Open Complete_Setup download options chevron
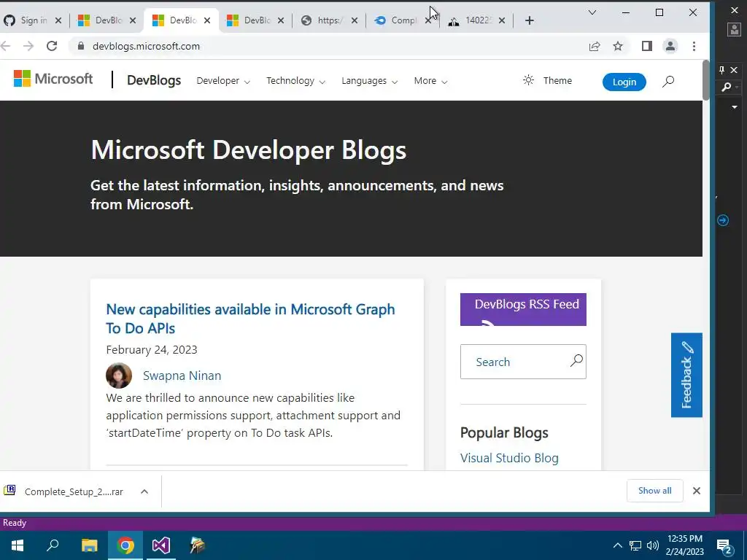This screenshot has width=747, height=560. click(144, 491)
